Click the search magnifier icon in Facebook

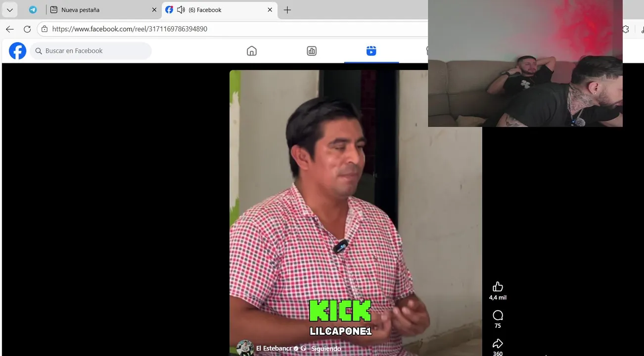pyautogui.click(x=39, y=51)
